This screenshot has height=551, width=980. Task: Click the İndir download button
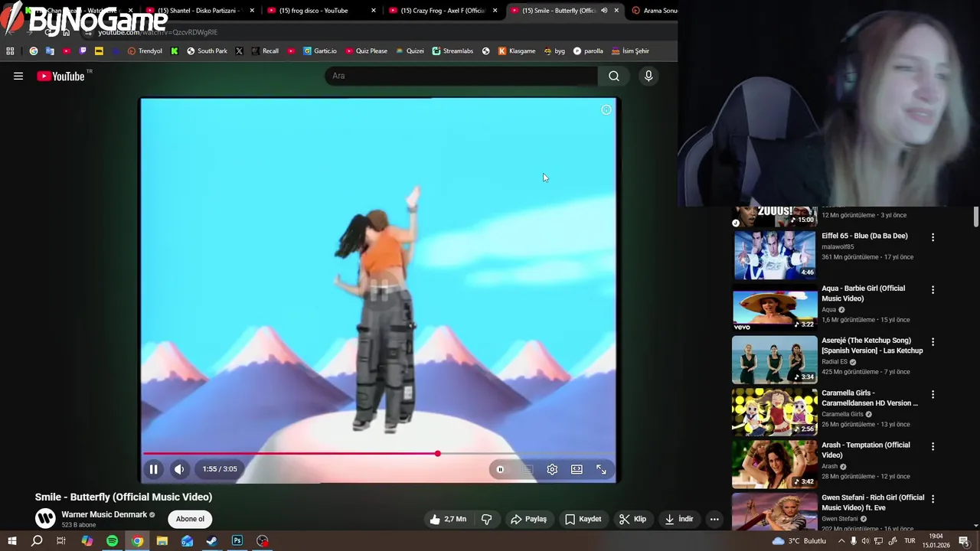pos(678,519)
